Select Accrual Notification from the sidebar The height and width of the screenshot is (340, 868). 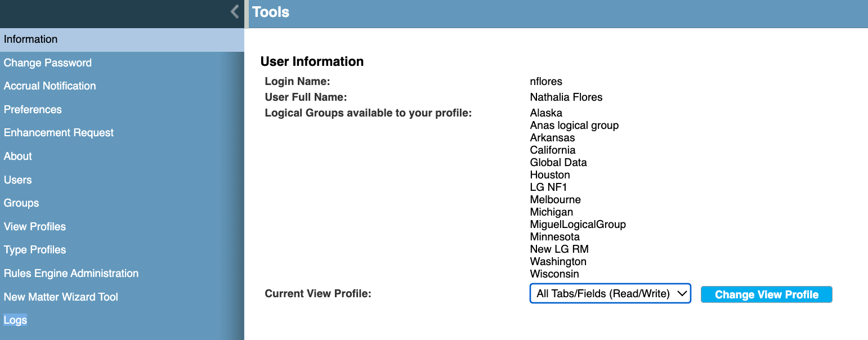click(50, 86)
